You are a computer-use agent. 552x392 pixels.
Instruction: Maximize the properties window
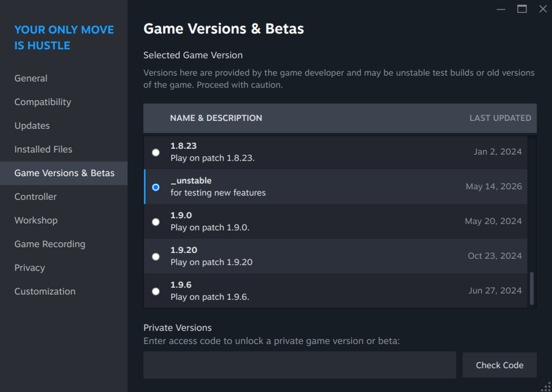522,9
